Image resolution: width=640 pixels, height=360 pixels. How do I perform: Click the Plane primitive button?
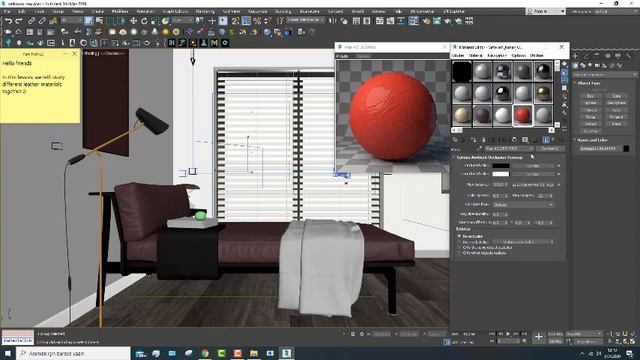click(x=616, y=124)
